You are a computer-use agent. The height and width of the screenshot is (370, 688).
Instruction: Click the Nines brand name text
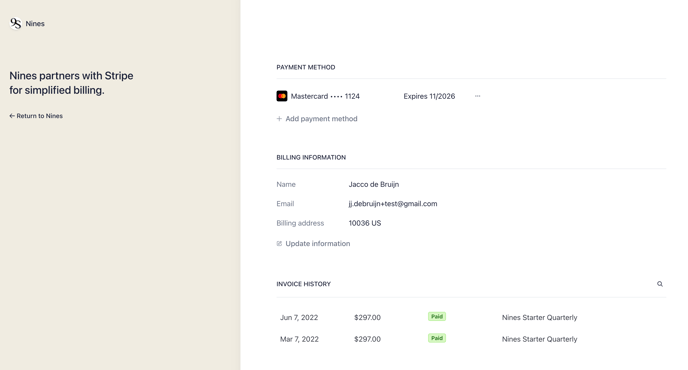35,24
